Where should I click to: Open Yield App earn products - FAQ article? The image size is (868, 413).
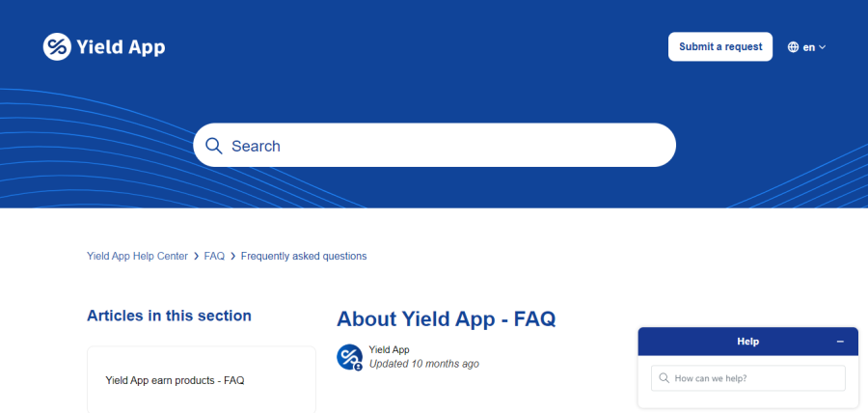[175, 381]
